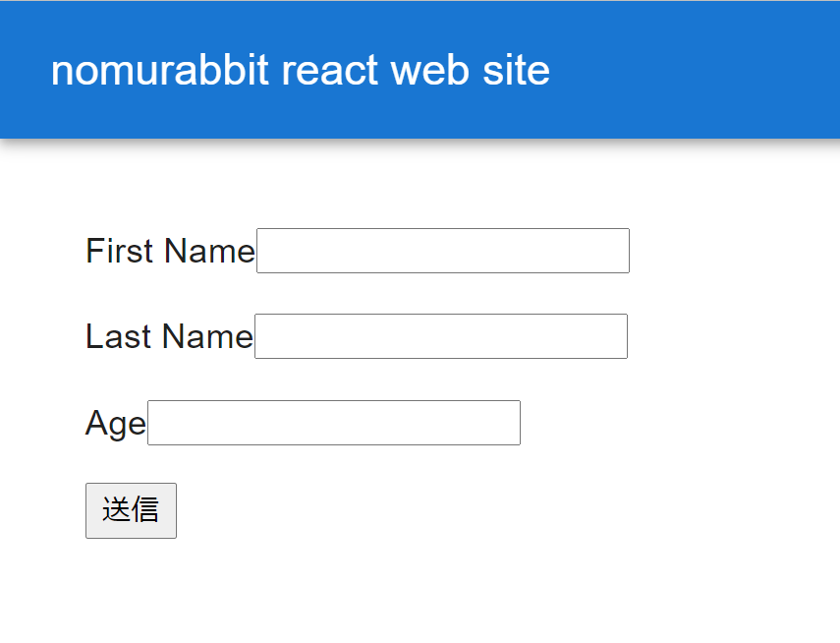This screenshot has height=643, width=840.
Task: Click the site title nomurabbit react web site
Action: [301, 70]
